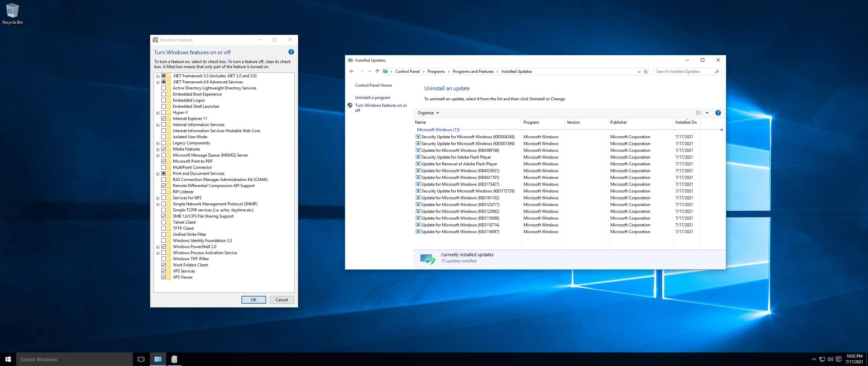Expand Internet Information Services node
This screenshot has width=868, height=366.
tap(158, 125)
